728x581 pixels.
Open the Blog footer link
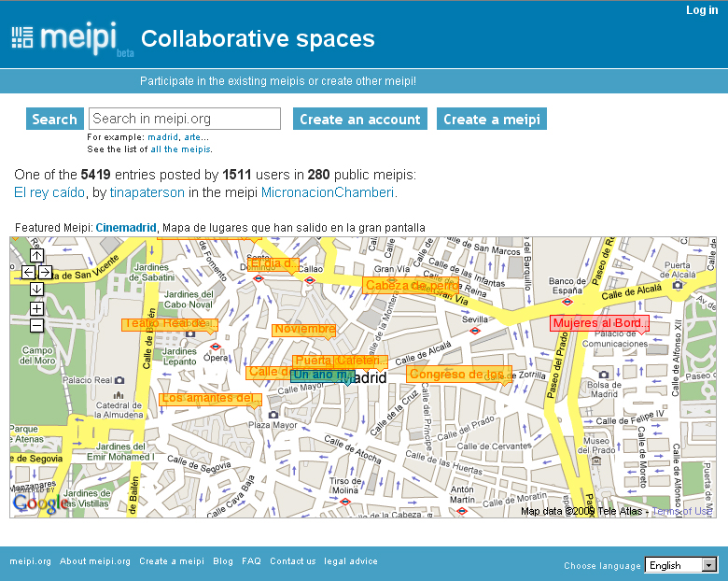tap(223, 561)
